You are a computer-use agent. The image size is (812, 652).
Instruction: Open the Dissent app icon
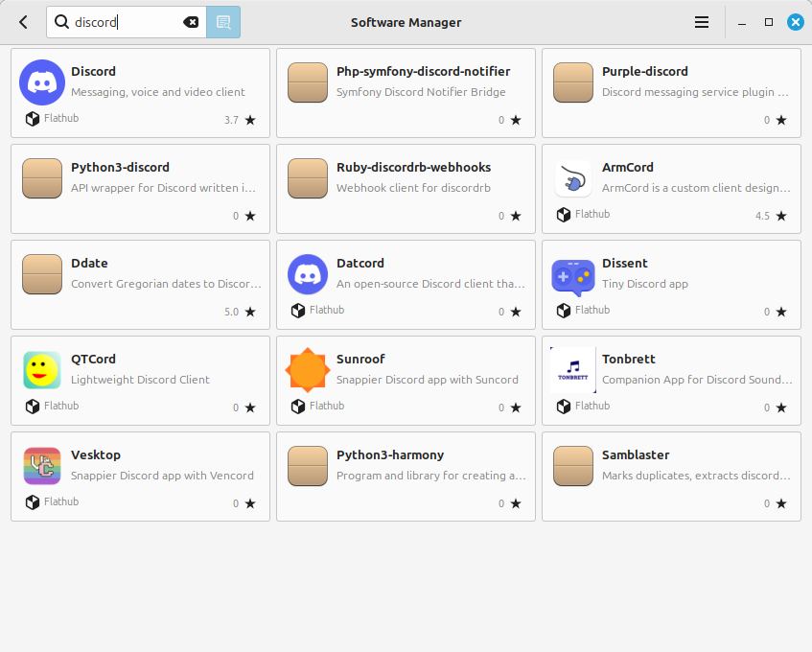[x=573, y=274]
